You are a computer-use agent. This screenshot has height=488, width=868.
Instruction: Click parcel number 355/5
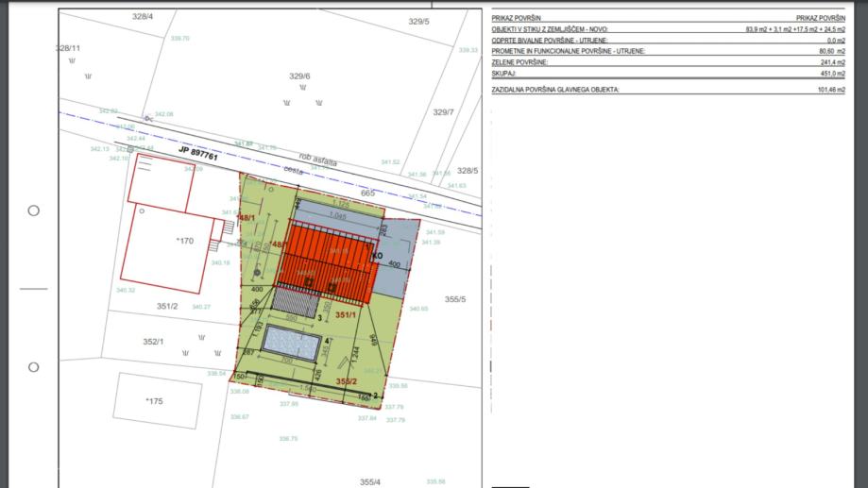(x=455, y=300)
